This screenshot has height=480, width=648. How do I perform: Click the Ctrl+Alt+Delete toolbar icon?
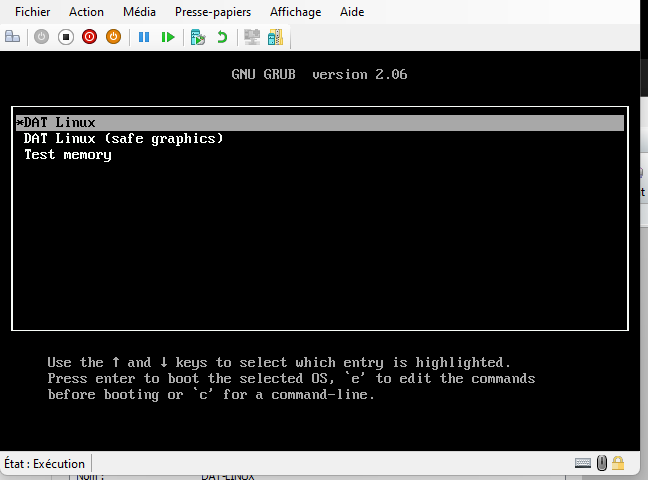(12, 37)
